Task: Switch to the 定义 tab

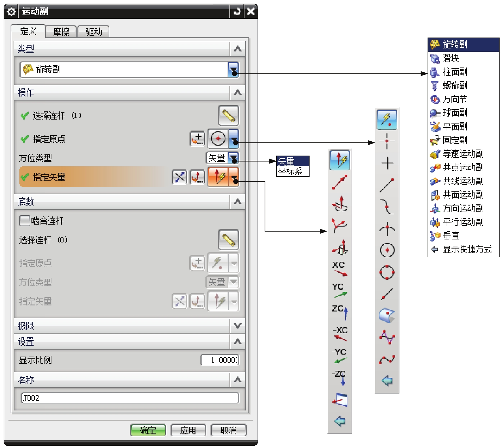Action: click(28, 31)
